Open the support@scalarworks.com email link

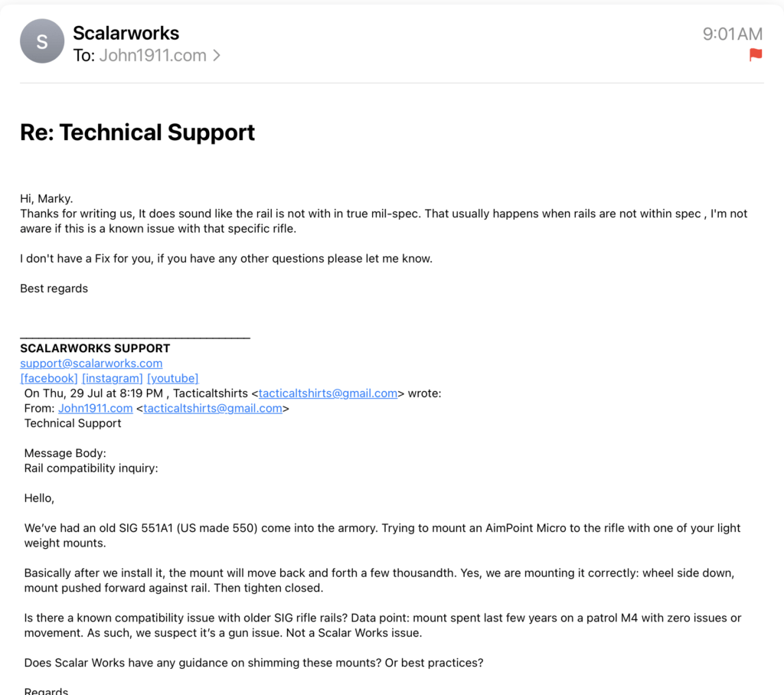click(x=91, y=363)
